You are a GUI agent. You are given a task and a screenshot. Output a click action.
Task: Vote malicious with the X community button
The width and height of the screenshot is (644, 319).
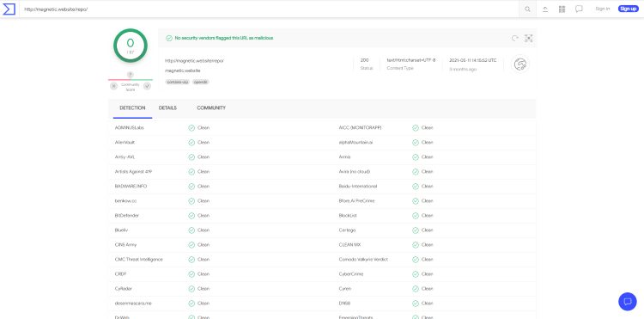coord(113,86)
